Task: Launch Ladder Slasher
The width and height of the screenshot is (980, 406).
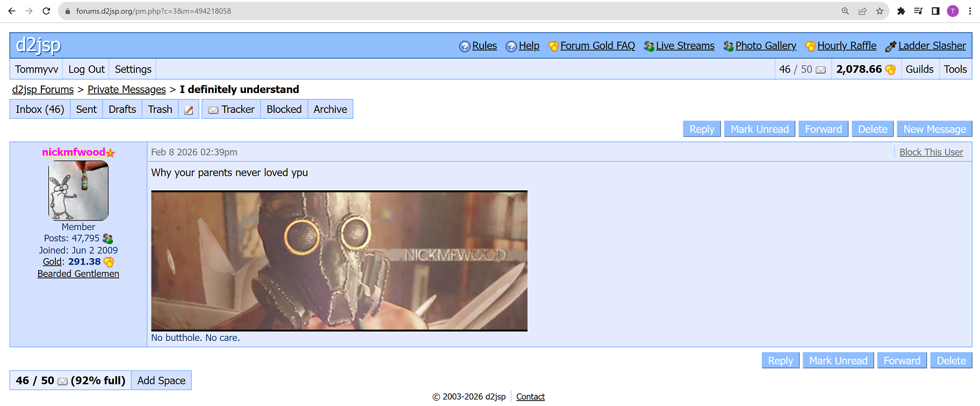Action: point(932,46)
